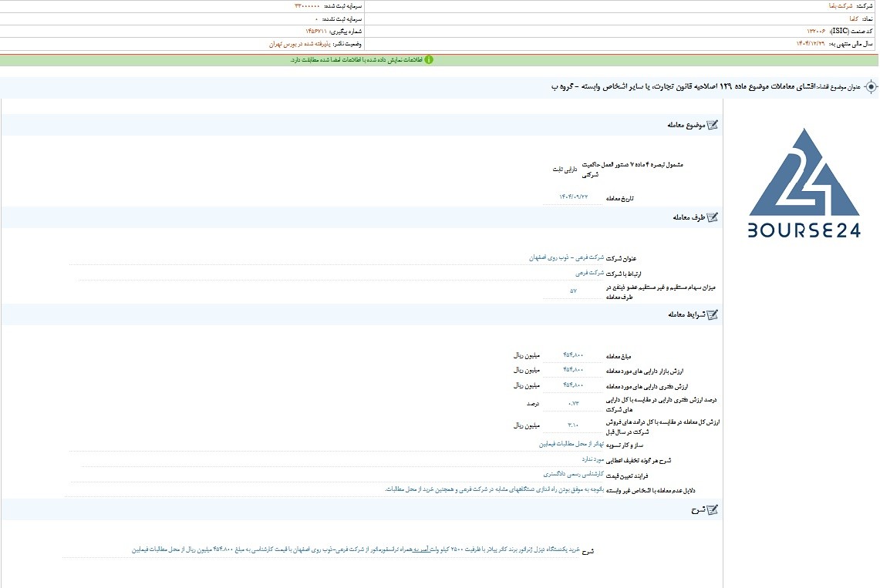Click the شرکت فرعی value beside ارتباط با شرکت
This screenshot has height=588, width=880.
pos(590,273)
